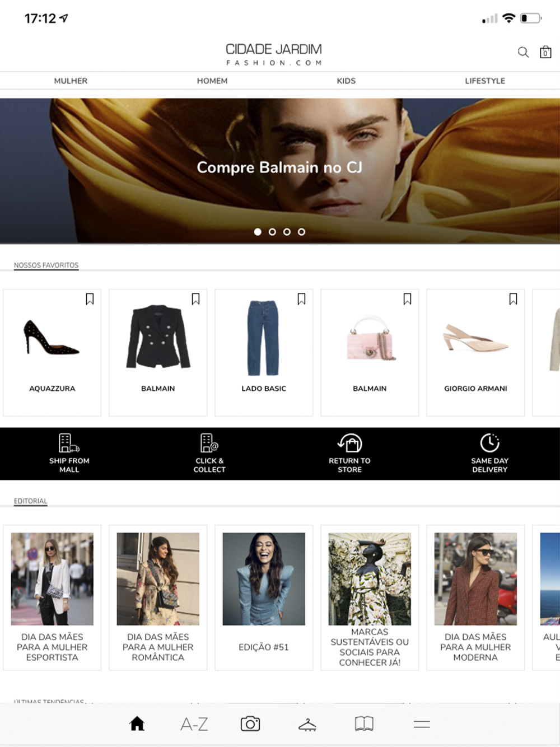Open the Compre Balmain no CJ banner

pyautogui.click(x=280, y=171)
